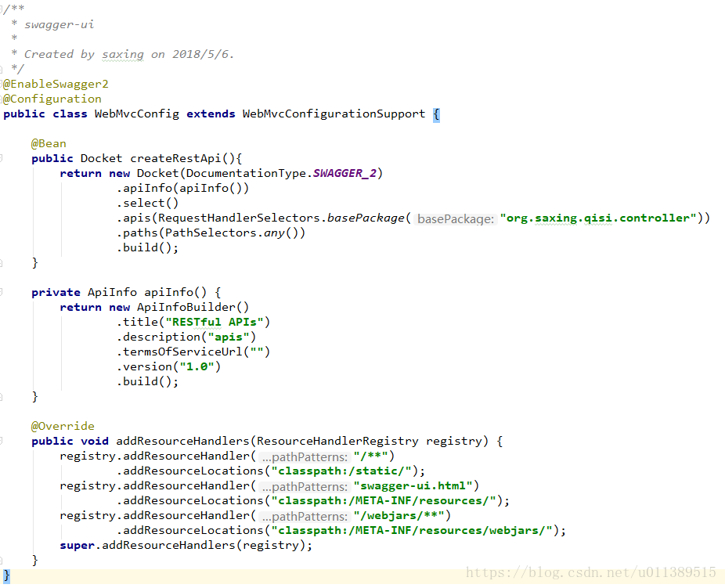Click the pathPatterns hint before "swagger-ui.html"
The height and width of the screenshot is (588, 725).
[x=304, y=487]
